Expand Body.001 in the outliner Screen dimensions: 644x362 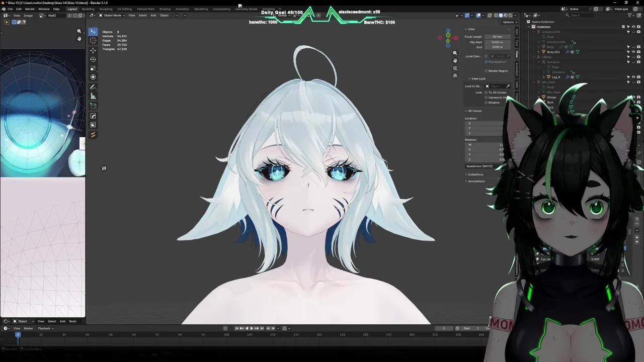click(539, 52)
